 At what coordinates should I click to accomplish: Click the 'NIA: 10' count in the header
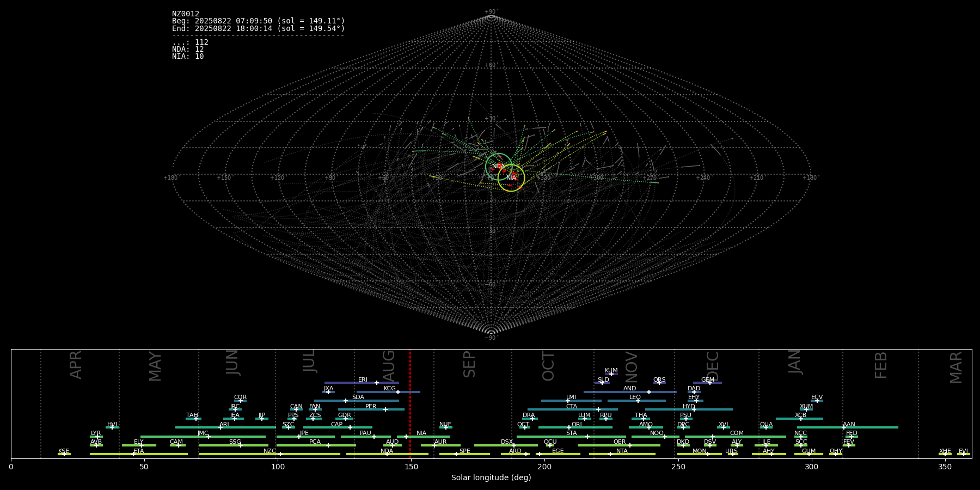[x=188, y=57]
